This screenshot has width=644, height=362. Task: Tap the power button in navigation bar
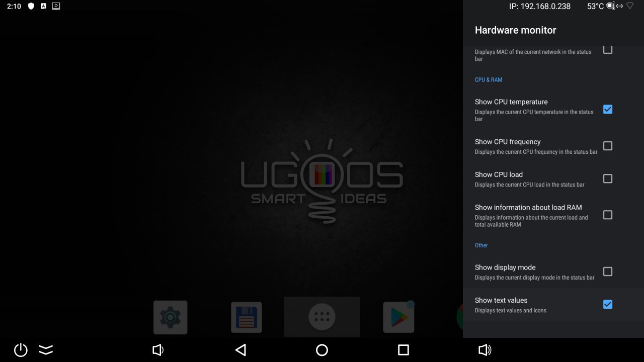[21, 350]
